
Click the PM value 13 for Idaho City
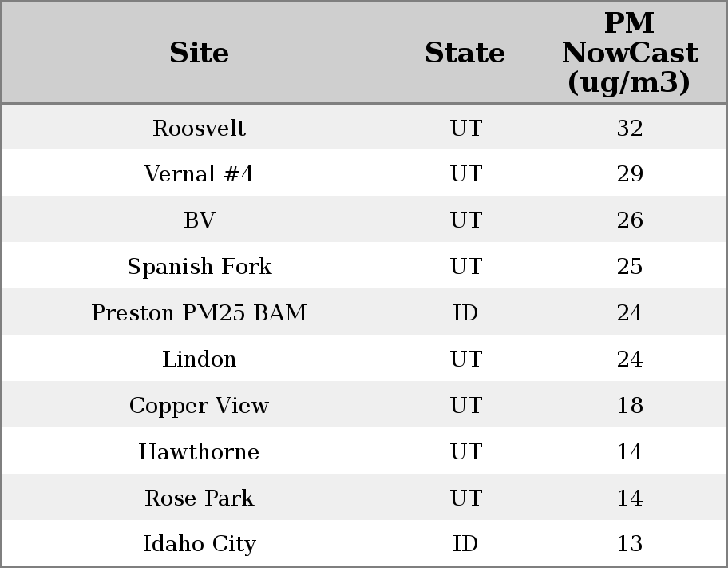pos(629,544)
